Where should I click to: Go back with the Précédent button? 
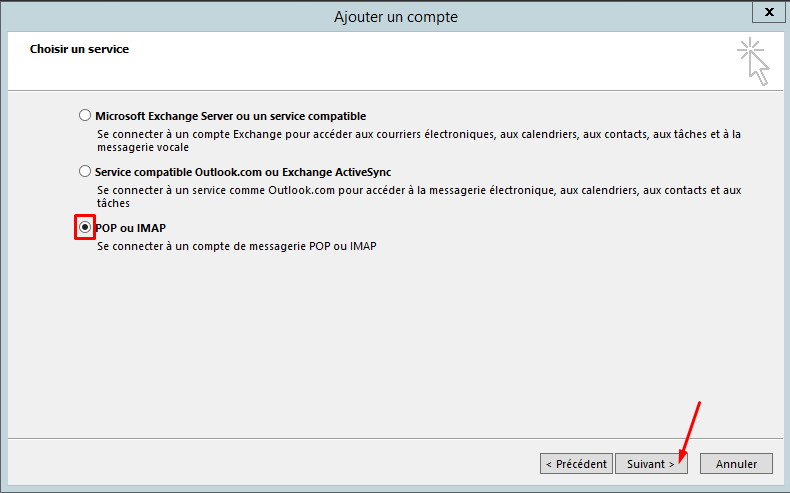point(576,464)
